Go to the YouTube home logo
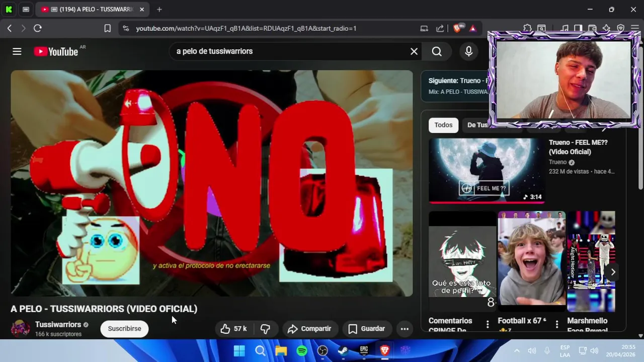Image resolution: width=644 pixels, height=362 pixels. pos(56,51)
